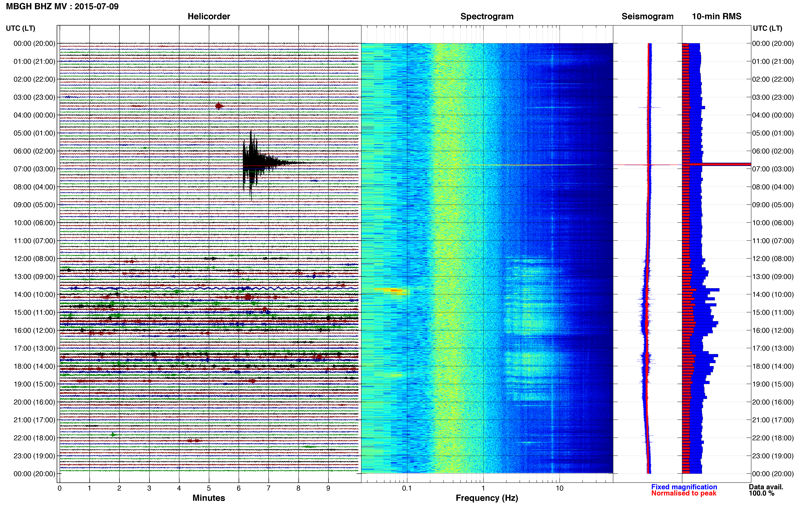Image resolution: width=812 pixels, height=508 pixels.
Task: Select the left-axis time label '03:00 (23:00)'
Action: (34, 97)
